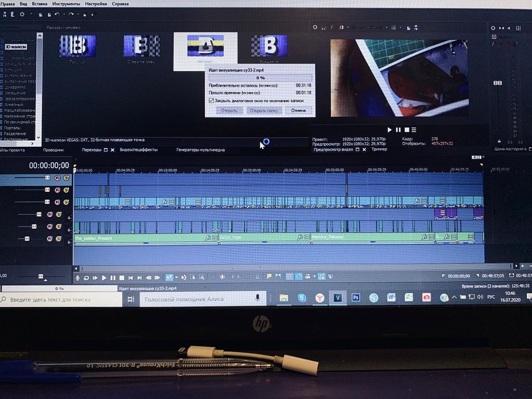Open the preview hamburger menu
The image size is (532, 399).
(414, 130)
